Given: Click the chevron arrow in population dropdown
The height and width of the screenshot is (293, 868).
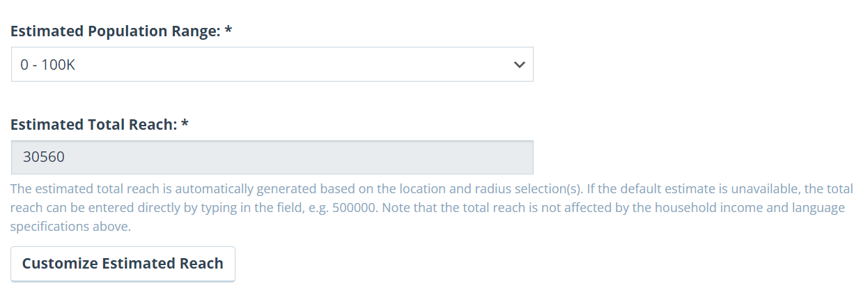Looking at the screenshot, I should tap(519, 65).
